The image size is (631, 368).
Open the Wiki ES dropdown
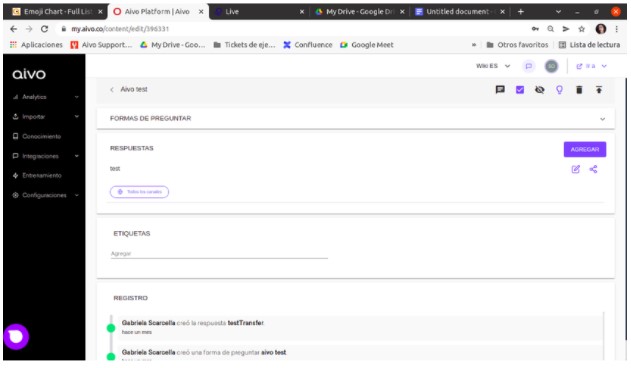point(493,66)
